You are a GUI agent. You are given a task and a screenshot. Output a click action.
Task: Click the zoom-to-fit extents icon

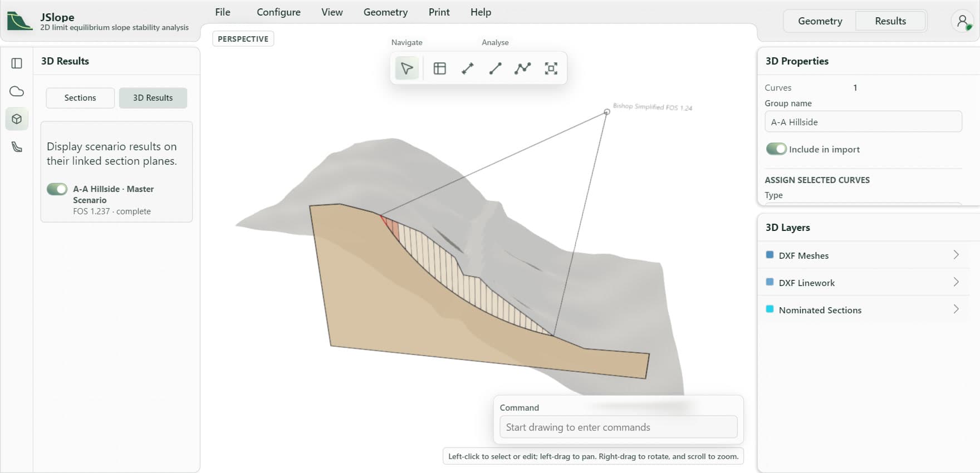[x=551, y=68]
